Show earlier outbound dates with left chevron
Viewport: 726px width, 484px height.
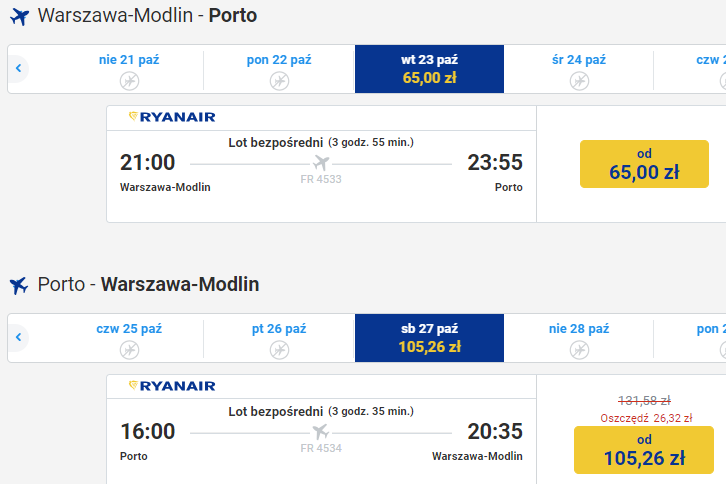click(x=19, y=69)
